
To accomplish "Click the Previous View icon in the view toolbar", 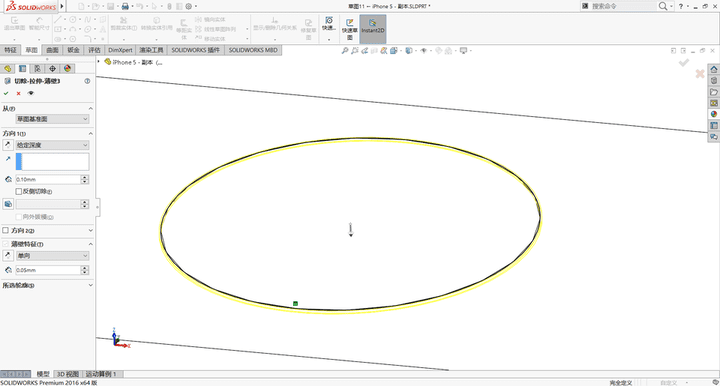I will pos(365,51).
